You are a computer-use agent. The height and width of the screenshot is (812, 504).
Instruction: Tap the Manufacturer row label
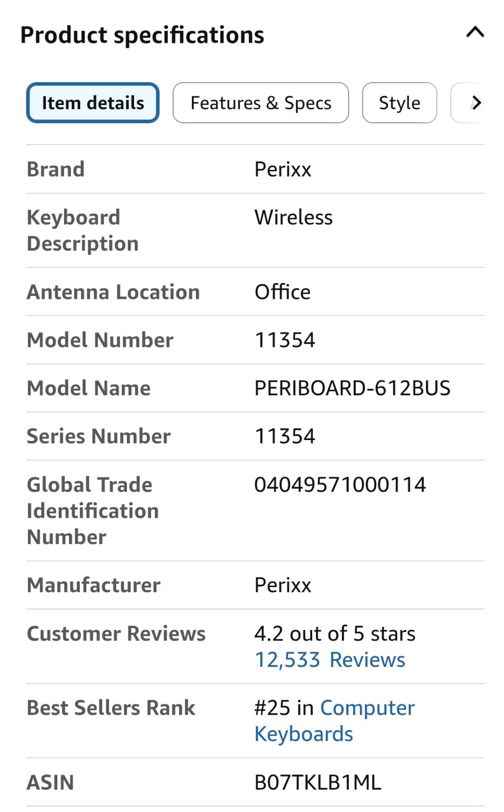(x=93, y=585)
